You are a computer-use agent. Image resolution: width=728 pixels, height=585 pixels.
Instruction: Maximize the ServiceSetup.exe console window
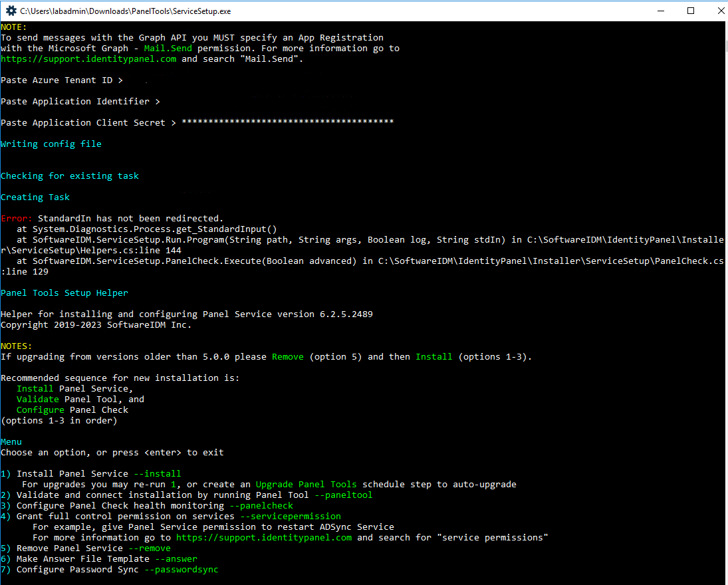click(x=690, y=11)
